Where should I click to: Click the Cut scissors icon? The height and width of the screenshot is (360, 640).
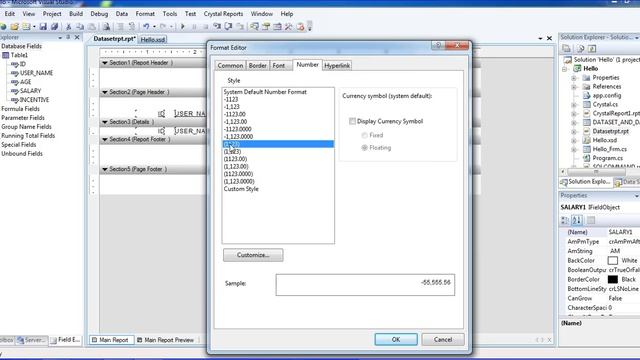click(x=69, y=27)
